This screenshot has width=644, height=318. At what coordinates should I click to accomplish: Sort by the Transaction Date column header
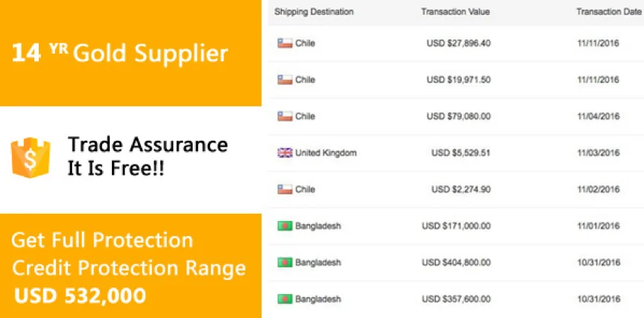608,12
